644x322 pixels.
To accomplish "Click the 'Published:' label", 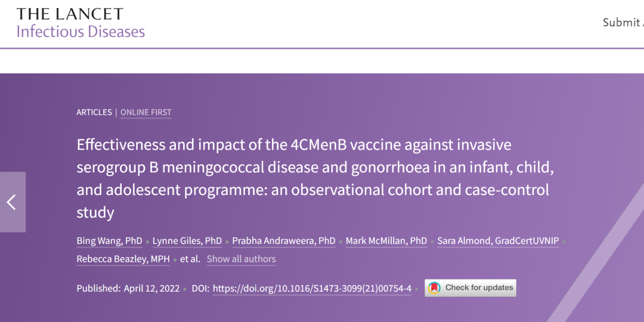I will point(98,288).
